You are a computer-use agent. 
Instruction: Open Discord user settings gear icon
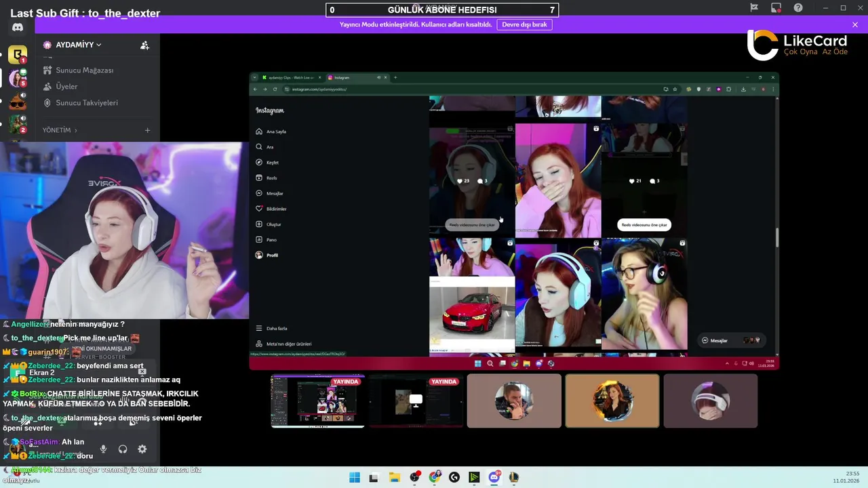(142, 449)
